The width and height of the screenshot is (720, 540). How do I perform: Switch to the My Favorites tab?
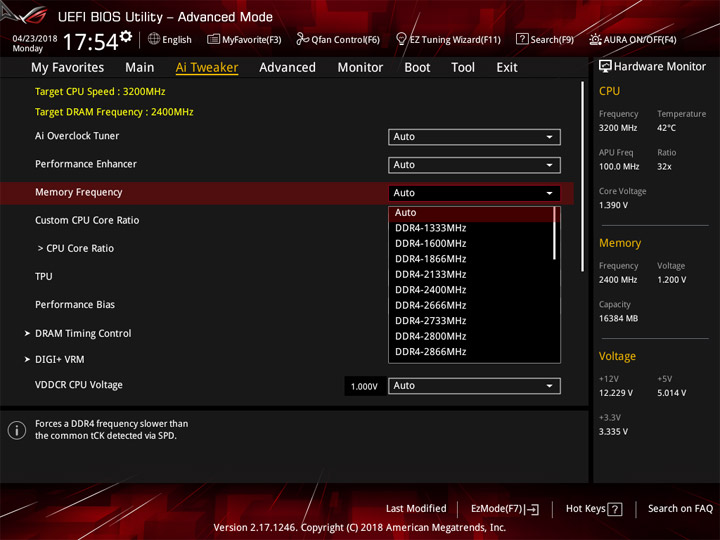coord(68,68)
